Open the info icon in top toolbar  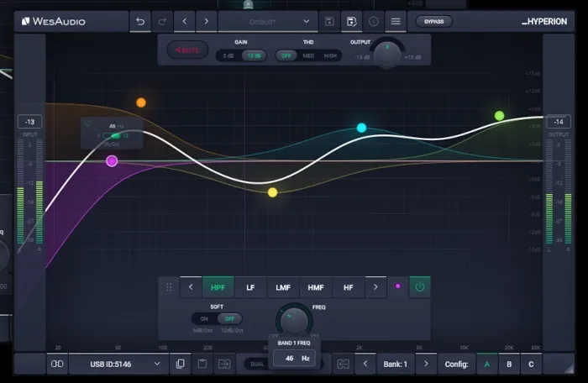374,21
